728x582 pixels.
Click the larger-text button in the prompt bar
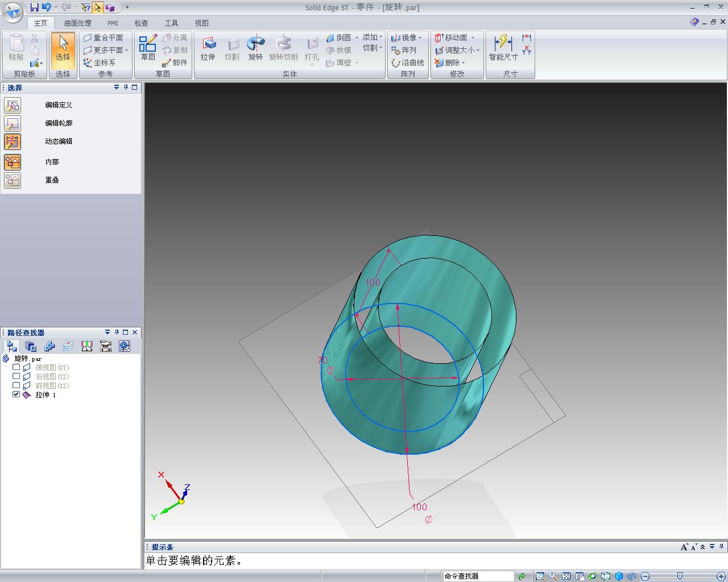tap(684, 547)
